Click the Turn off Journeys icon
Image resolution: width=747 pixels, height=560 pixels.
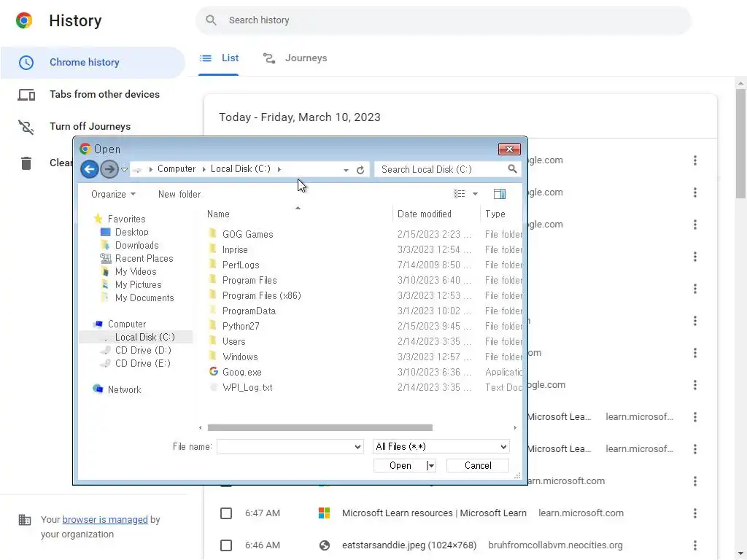coord(26,127)
